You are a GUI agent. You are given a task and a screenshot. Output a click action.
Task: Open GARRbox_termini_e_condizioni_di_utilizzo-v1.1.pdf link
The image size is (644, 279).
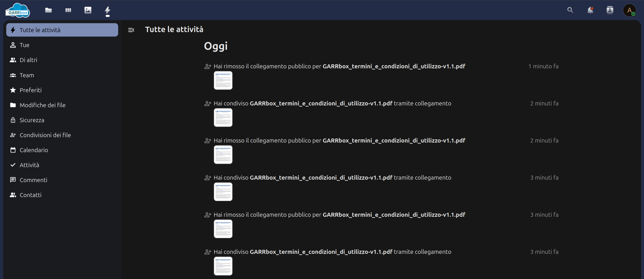[394, 66]
